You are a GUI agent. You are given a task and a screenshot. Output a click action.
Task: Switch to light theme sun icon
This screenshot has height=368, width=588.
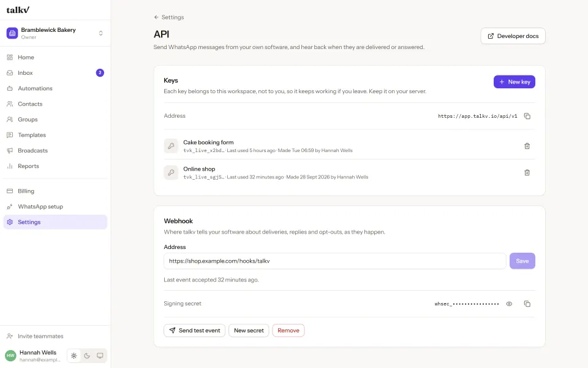74,356
